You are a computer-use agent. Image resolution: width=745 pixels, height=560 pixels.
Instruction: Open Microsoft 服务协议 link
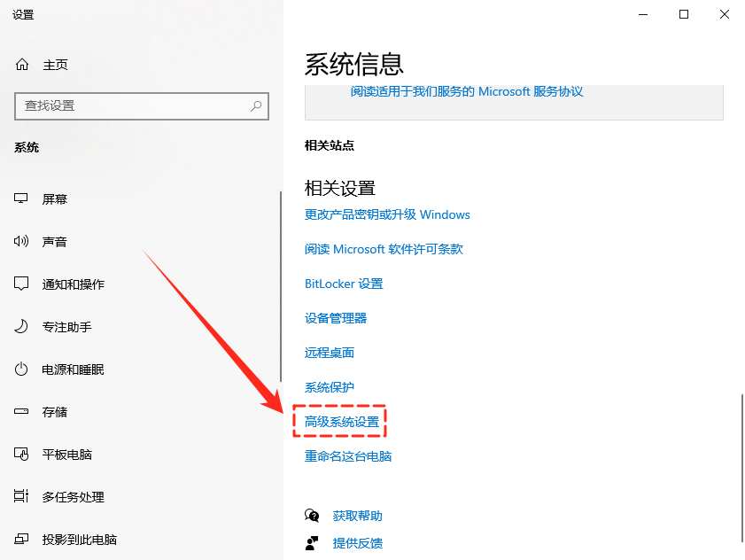point(467,91)
